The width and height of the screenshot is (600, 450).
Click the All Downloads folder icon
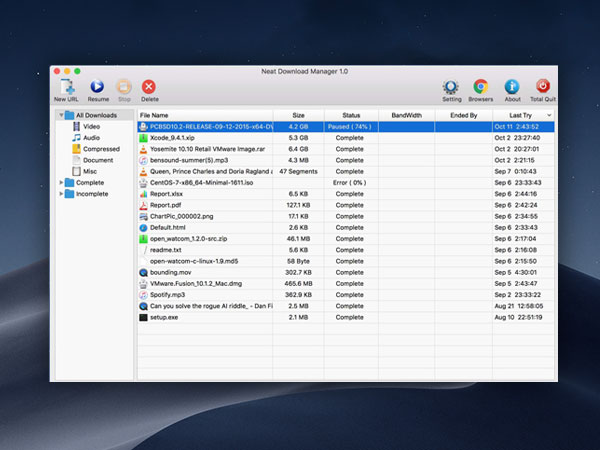pyautogui.click(x=70, y=115)
